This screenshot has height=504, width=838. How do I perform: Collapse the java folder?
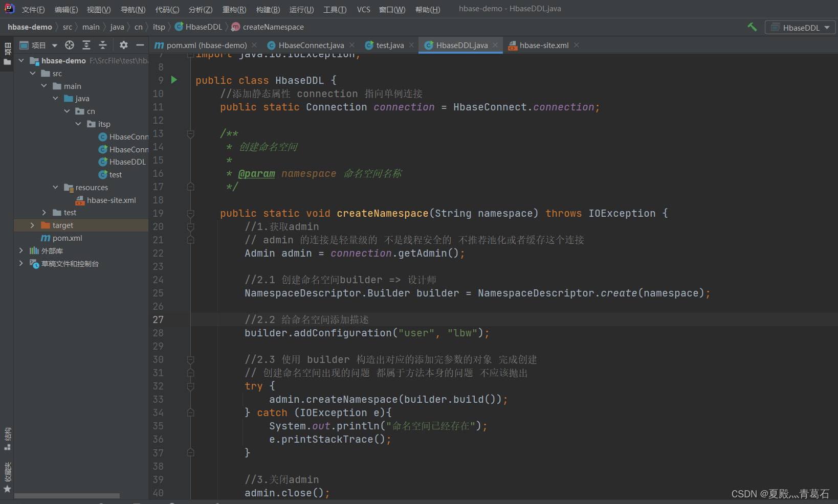pos(55,98)
